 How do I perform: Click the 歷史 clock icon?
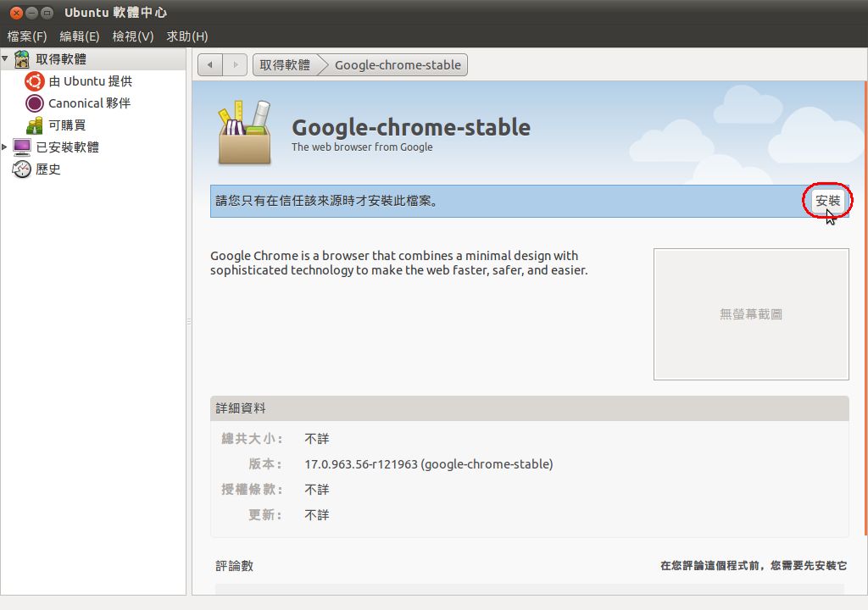pos(21,169)
